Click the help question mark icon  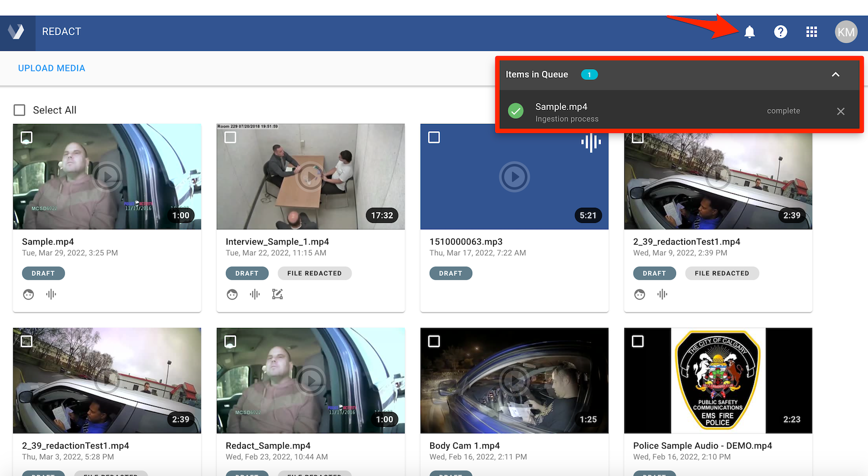pyautogui.click(x=780, y=32)
